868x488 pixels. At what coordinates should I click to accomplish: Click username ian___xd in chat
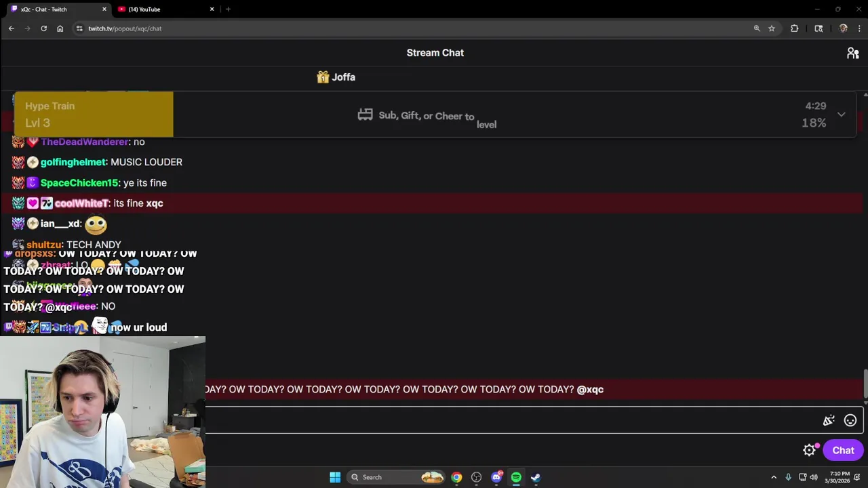click(60, 224)
